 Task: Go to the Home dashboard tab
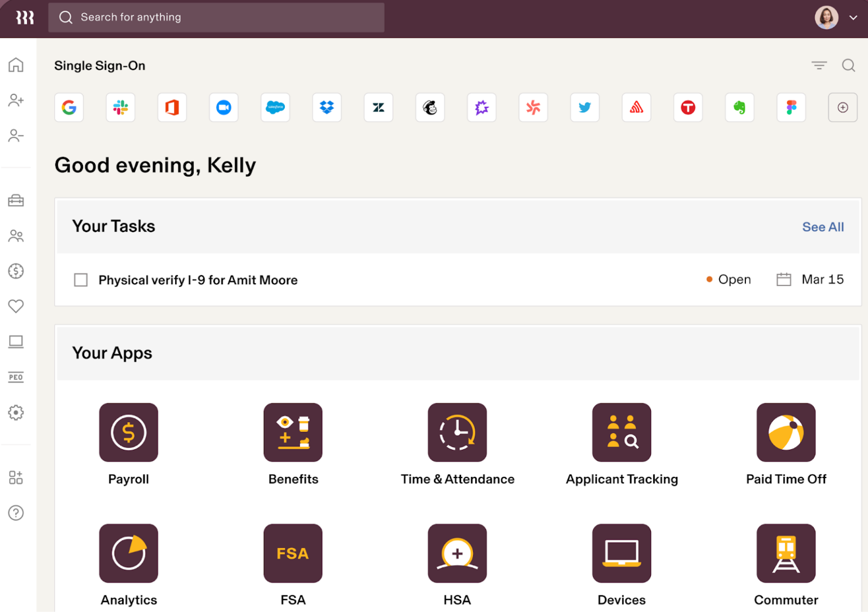coord(16,65)
